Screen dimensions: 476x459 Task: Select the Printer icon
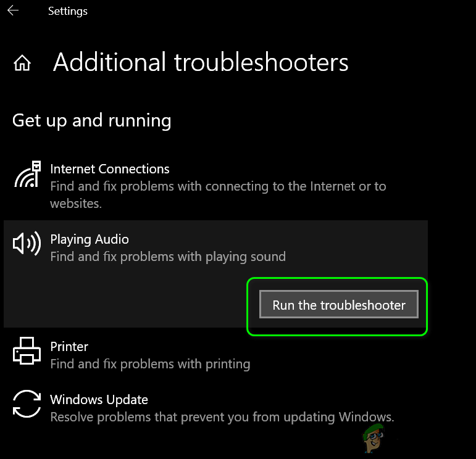click(x=27, y=350)
